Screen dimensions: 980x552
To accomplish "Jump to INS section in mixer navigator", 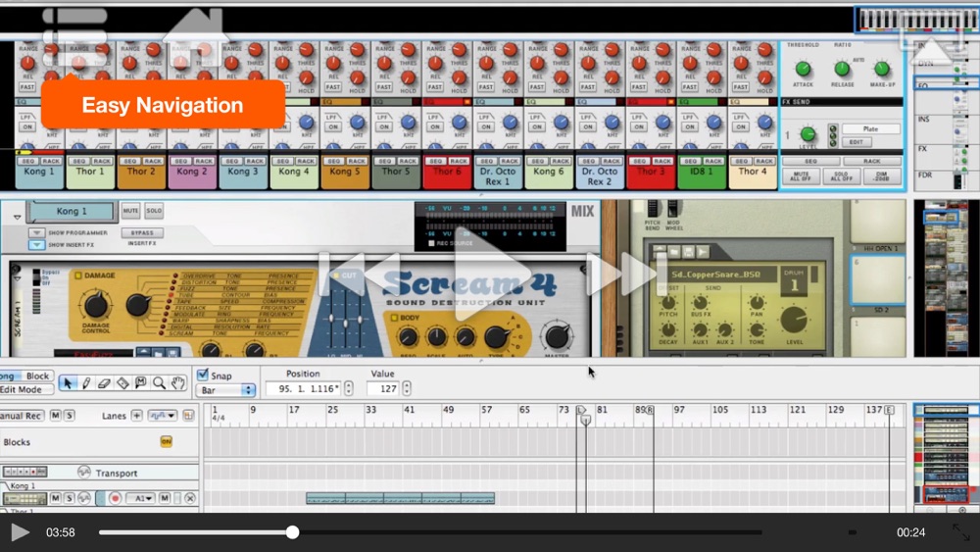I will tap(924, 119).
